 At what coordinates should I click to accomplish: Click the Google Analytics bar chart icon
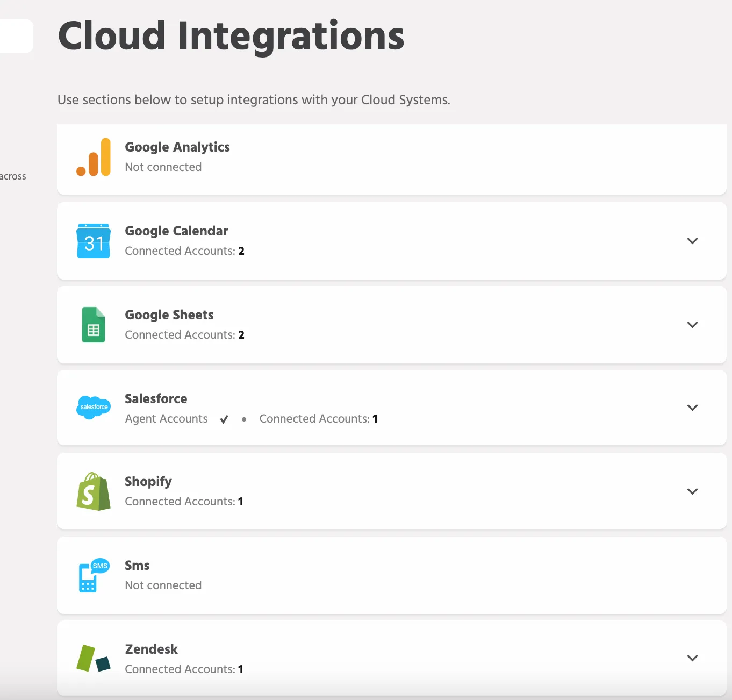94,157
